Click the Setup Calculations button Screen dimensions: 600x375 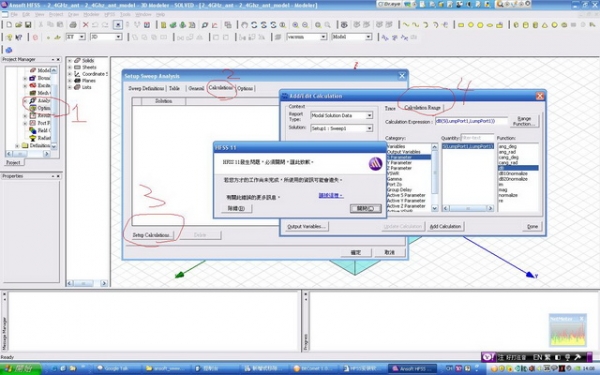click(151, 235)
